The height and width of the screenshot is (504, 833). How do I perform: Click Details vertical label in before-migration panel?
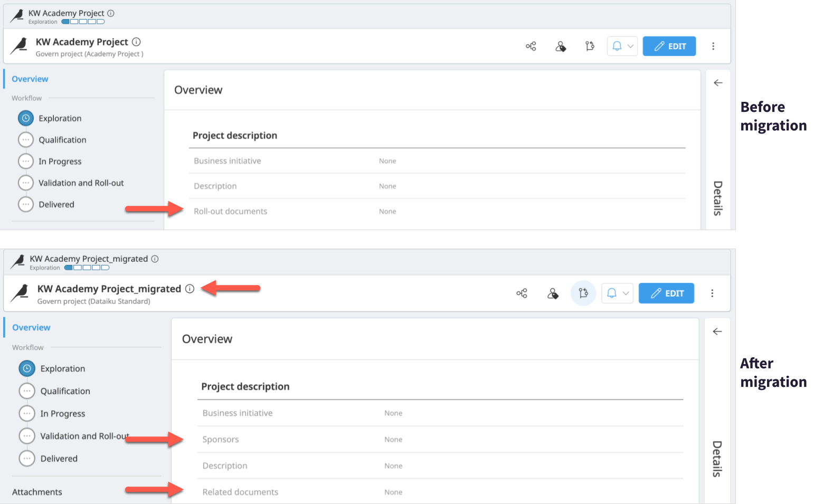[717, 198]
